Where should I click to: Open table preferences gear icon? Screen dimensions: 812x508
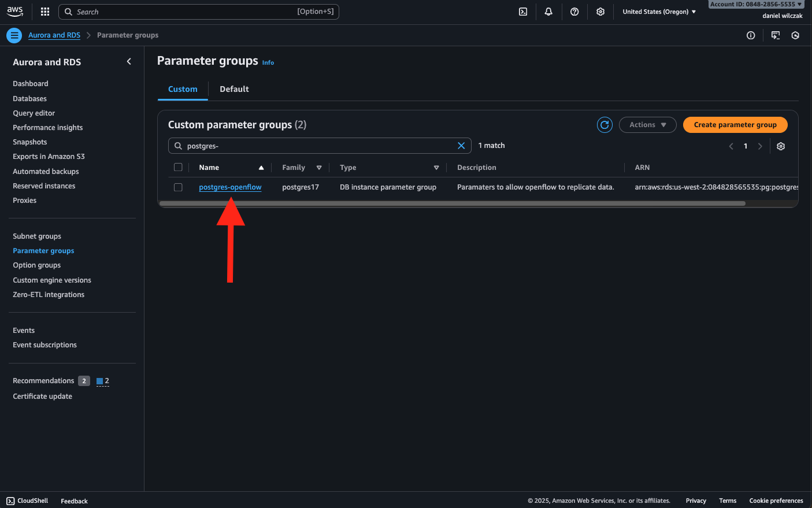pos(781,146)
